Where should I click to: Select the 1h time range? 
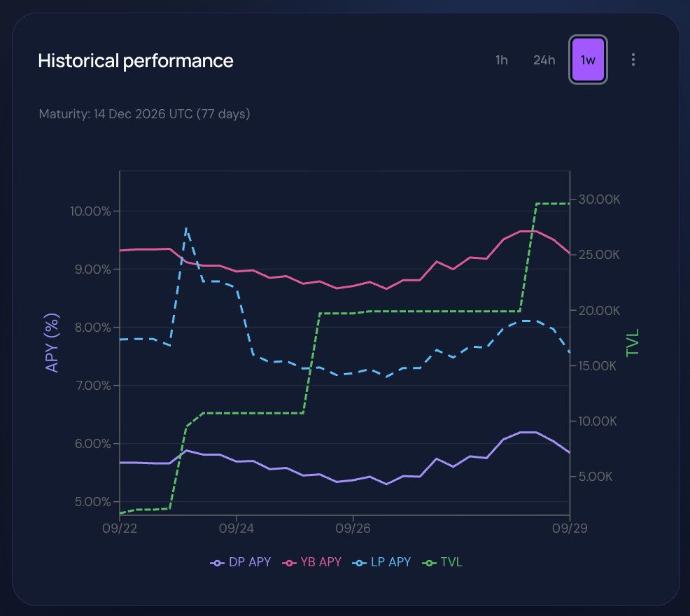(502, 60)
